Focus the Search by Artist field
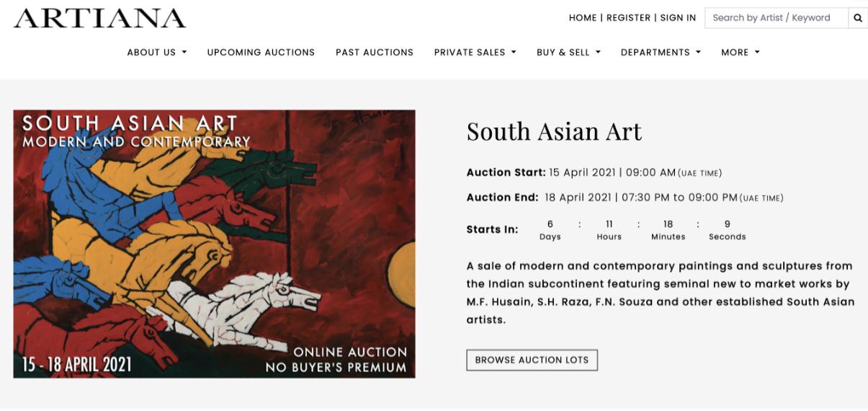 (x=776, y=18)
